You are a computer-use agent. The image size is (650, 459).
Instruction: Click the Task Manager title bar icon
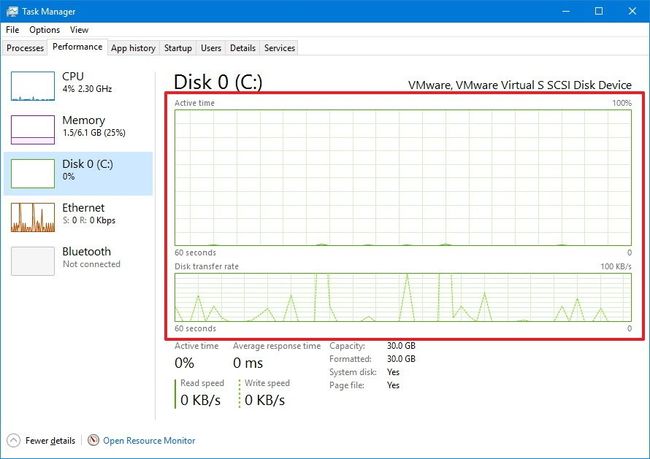pos(12,11)
